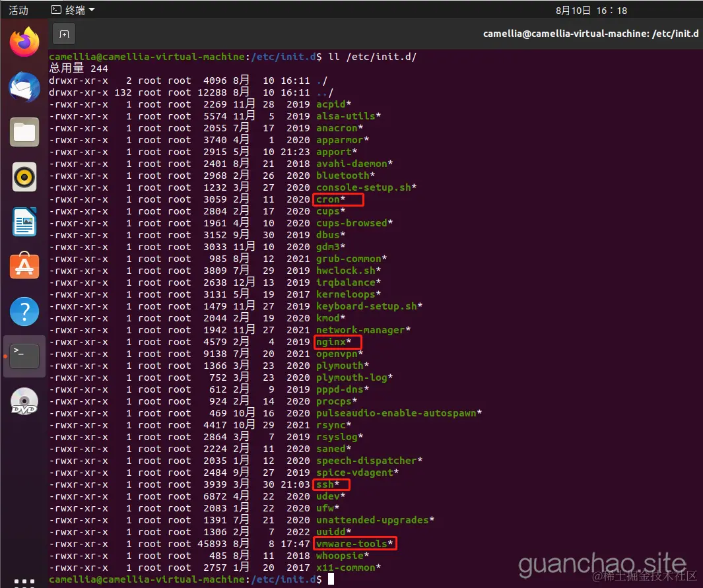Click the pppd-dns* file name
Image resolution: width=703 pixels, height=588 pixels.
[343, 389]
